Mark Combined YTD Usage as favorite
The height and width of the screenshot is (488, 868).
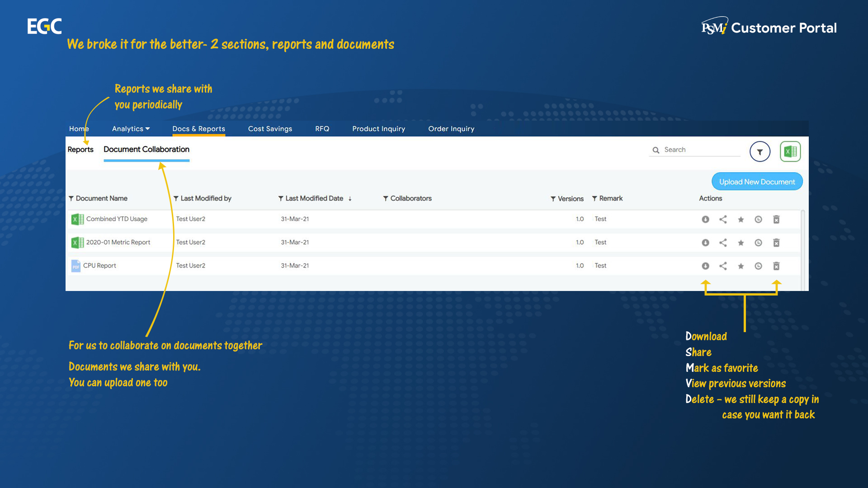(741, 219)
